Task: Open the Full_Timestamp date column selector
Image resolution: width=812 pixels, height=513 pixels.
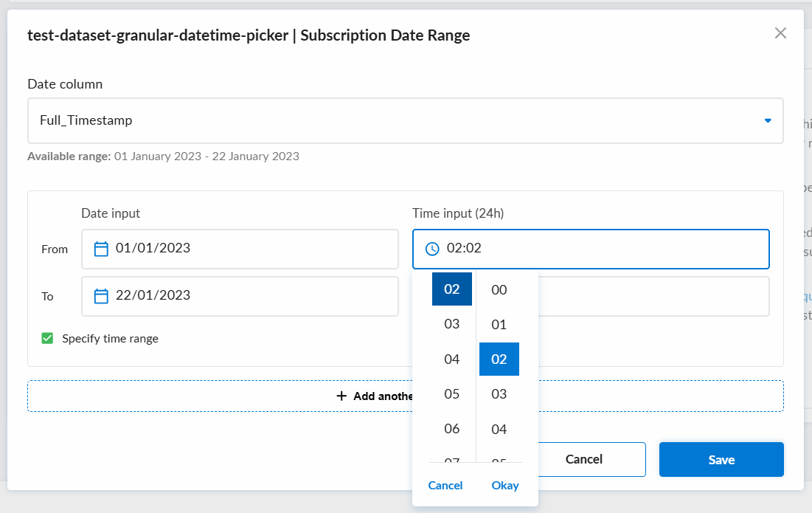Action: pos(405,121)
